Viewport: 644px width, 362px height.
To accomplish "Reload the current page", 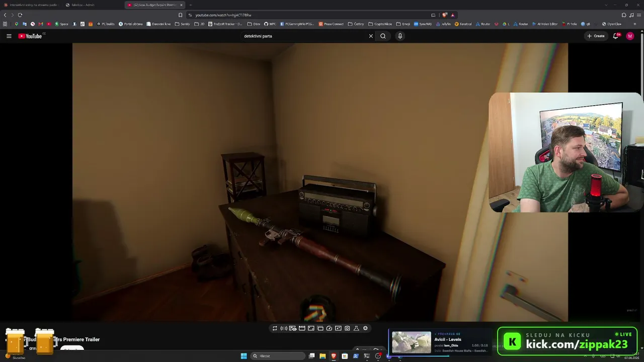I will click(20, 15).
